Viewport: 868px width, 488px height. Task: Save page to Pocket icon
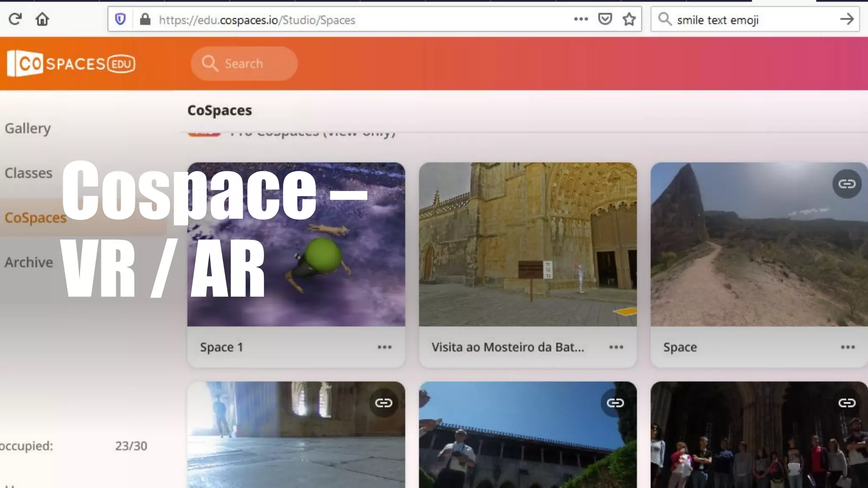coord(605,19)
